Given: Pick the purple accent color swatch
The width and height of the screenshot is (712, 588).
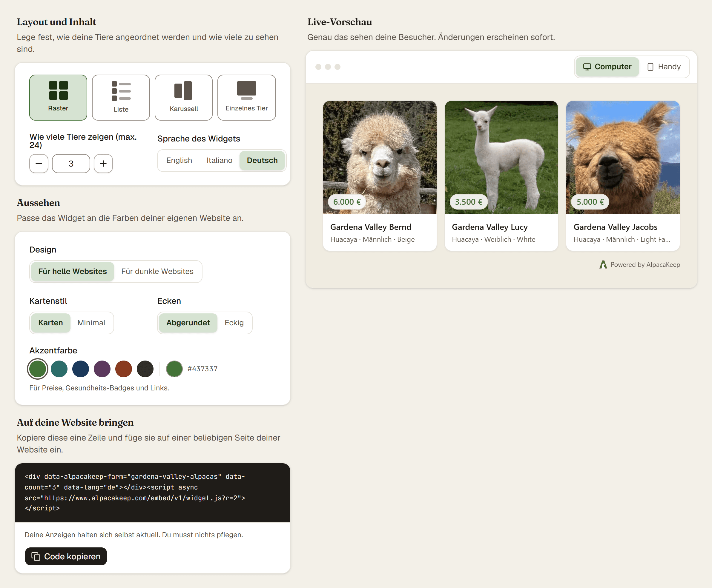Looking at the screenshot, I should [102, 369].
